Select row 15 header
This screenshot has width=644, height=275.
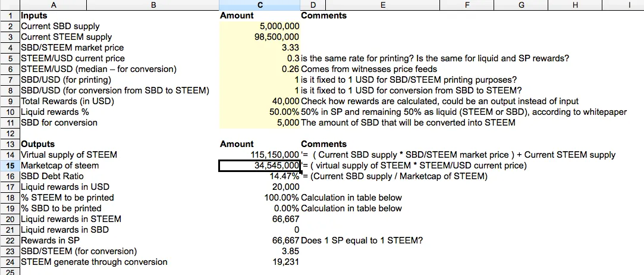10,165
